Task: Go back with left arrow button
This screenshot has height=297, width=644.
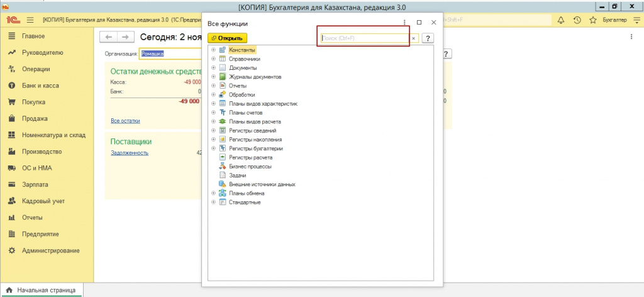Action: tap(108, 37)
